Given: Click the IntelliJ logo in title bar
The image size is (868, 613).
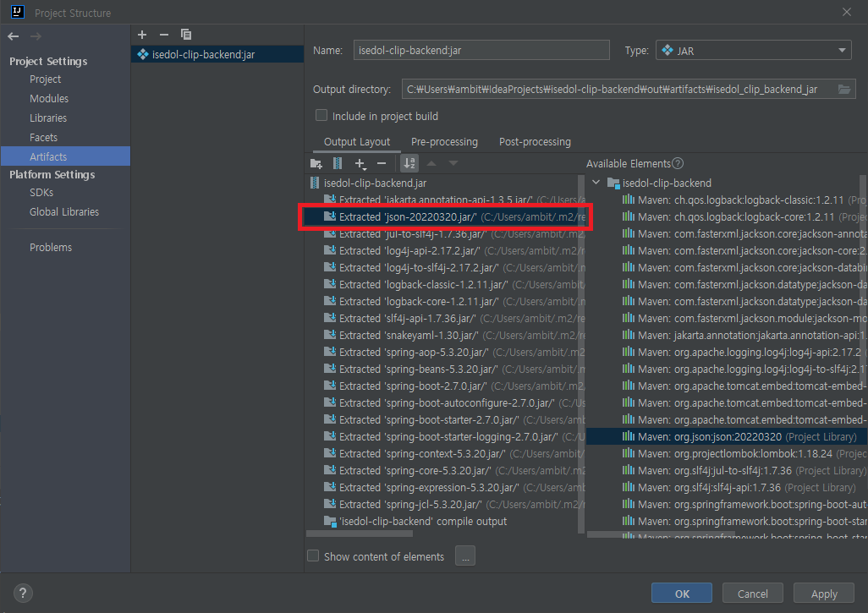Looking at the screenshot, I should (17, 12).
